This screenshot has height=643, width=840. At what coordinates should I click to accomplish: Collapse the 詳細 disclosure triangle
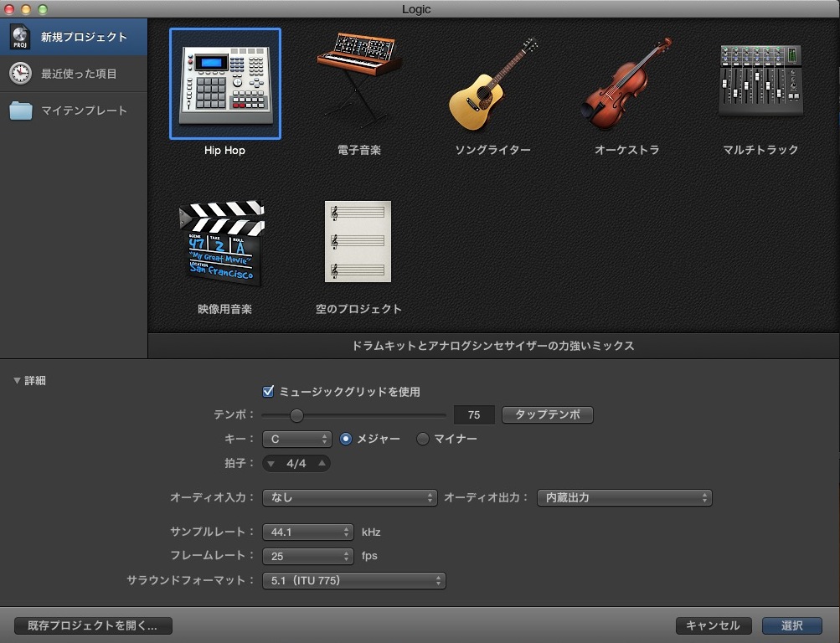(x=17, y=381)
